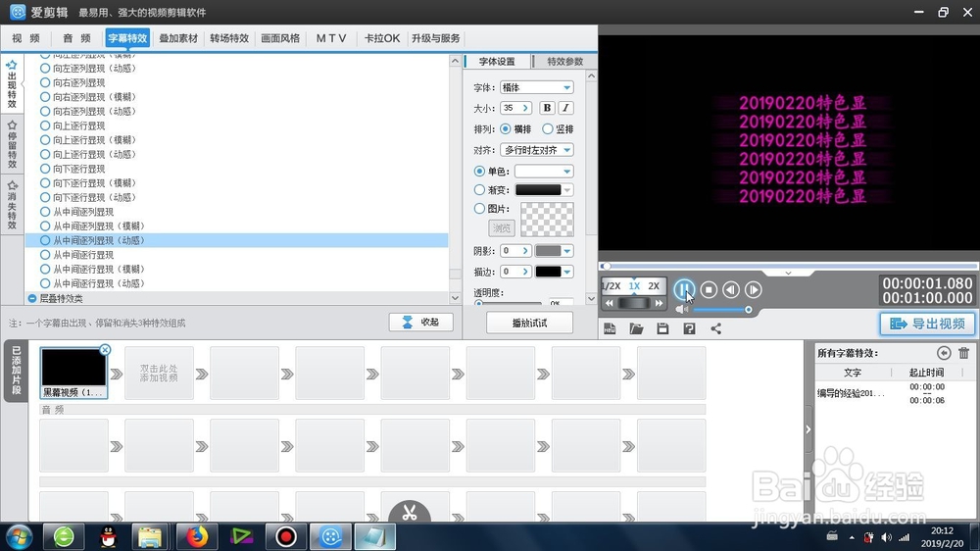
Task: Switch to 视频 tab
Action: tap(25, 38)
